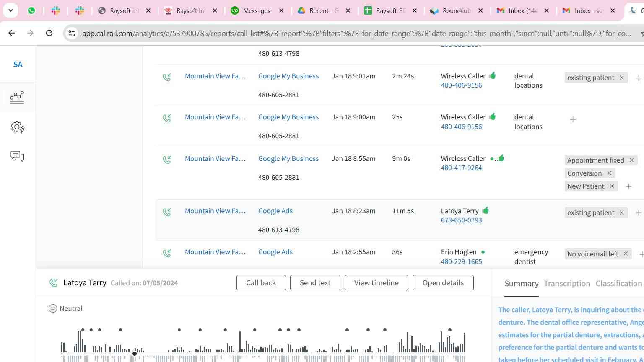Add a tag to Latoya Terry call

tap(638, 213)
